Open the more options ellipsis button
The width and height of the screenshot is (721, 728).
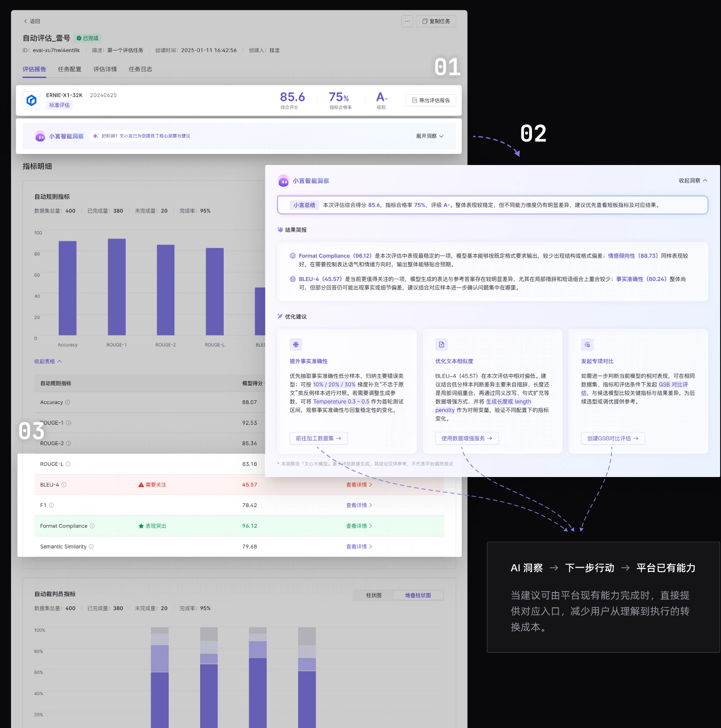click(x=407, y=21)
